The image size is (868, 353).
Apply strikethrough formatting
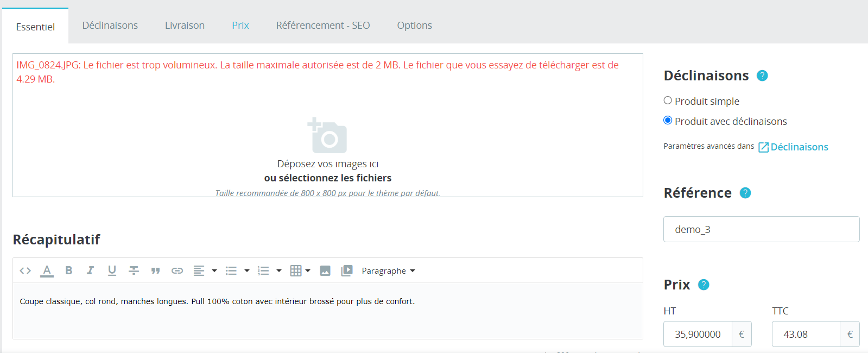tap(134, 270)
